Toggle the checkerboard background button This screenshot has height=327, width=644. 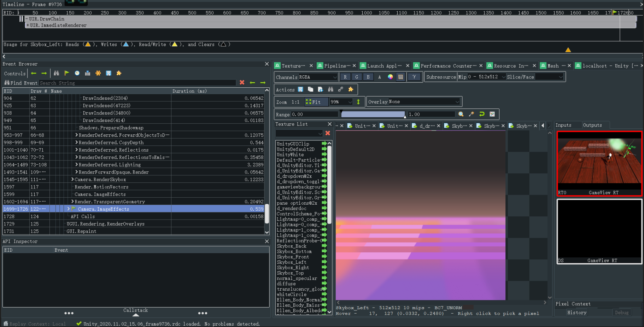tap(400, 77)
